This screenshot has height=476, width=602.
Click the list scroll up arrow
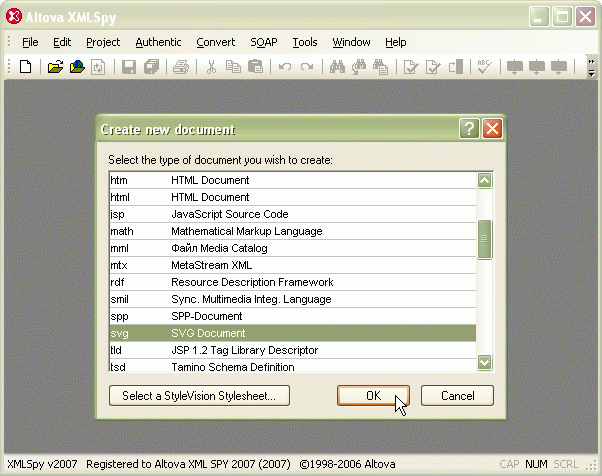485,180
